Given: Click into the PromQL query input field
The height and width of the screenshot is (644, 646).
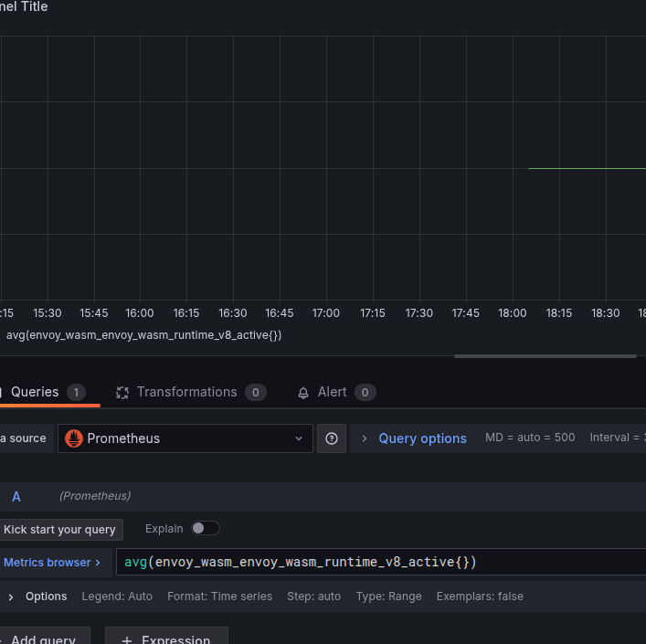Looking at the screenshot, I should click(x=381, y=562).
